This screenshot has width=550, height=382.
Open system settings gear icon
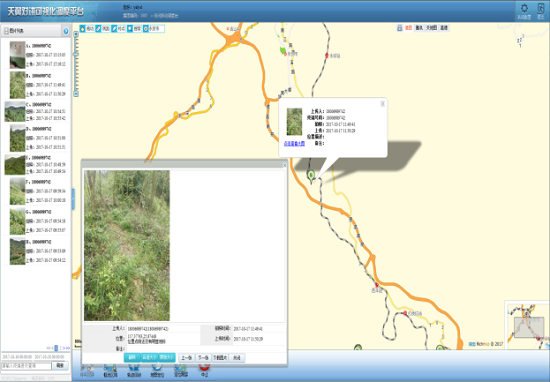pyautogui.click(x=524, y=8)
